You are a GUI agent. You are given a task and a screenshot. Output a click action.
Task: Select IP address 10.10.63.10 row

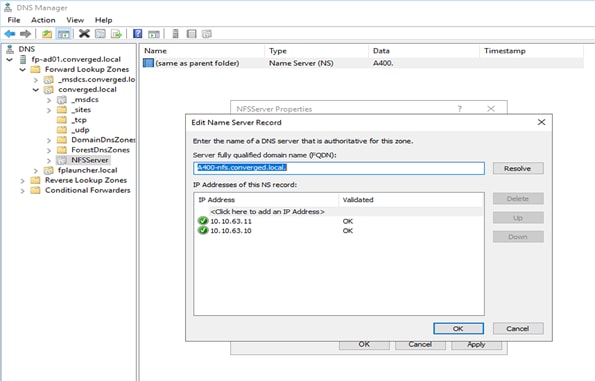[338, 230]
